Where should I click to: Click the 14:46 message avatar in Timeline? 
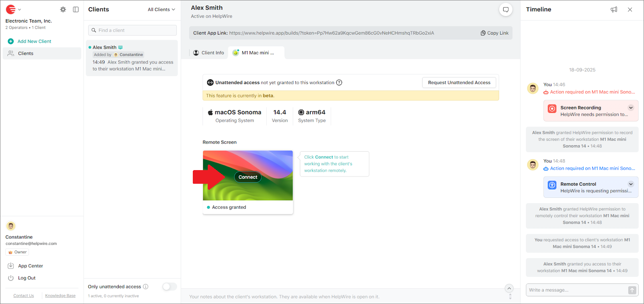click(533, 88)
